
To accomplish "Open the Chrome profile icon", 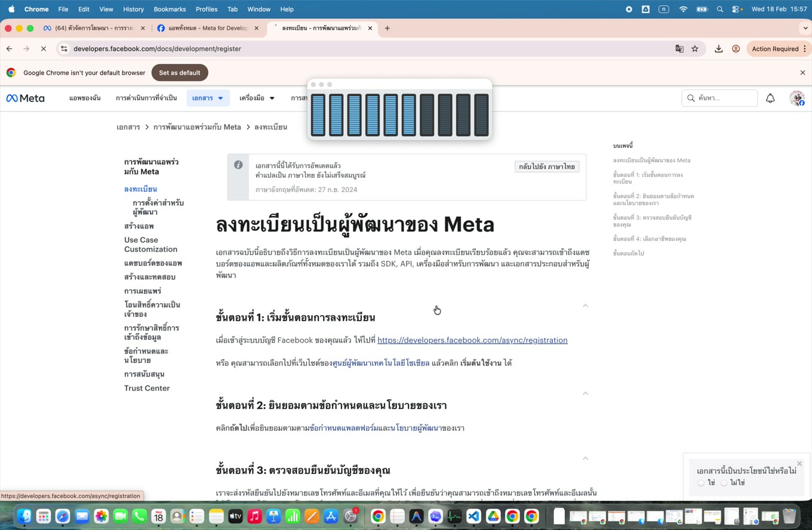I will click(x=736, y=49).
